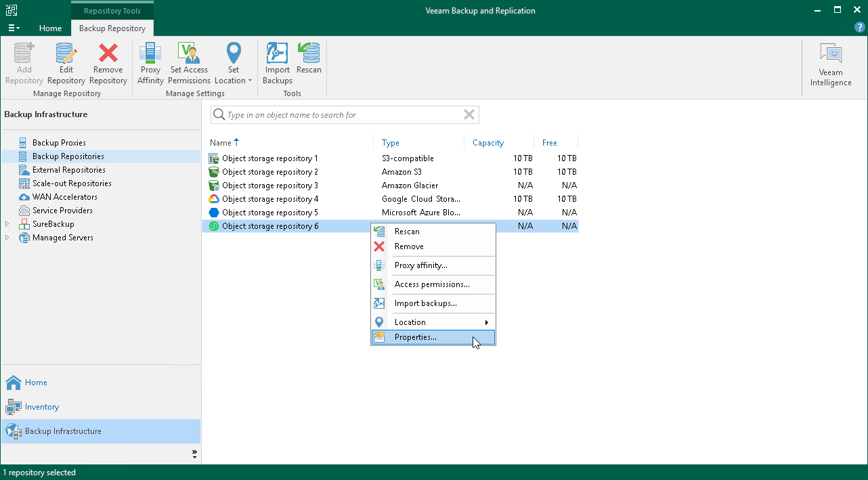This screenshot has height=480, width=868.
Task: Open Proxy Affinity settings from the ribbon
Action: [150, 63]
